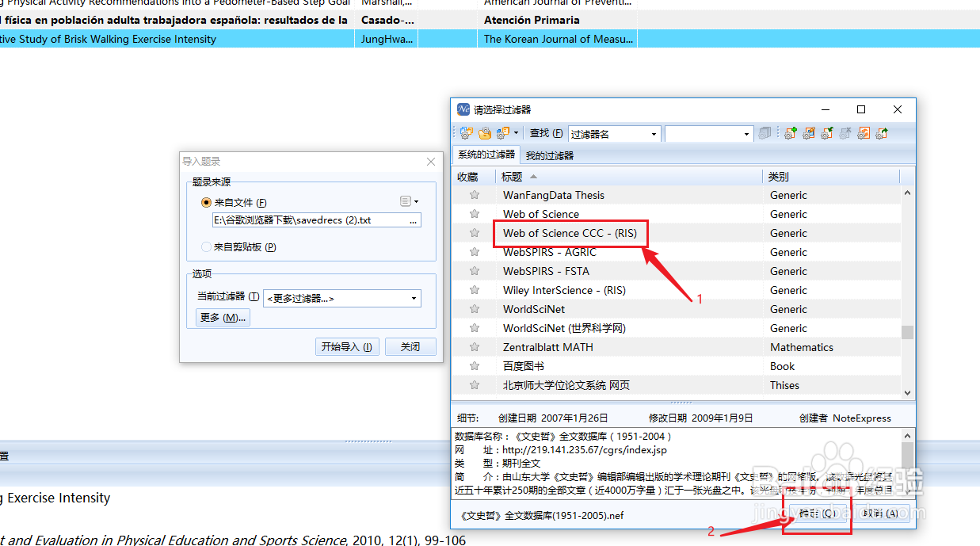This screenshot has height=546, width=980.
Task: Open the 过滤器名 search field dropdown
Action: 654,134
